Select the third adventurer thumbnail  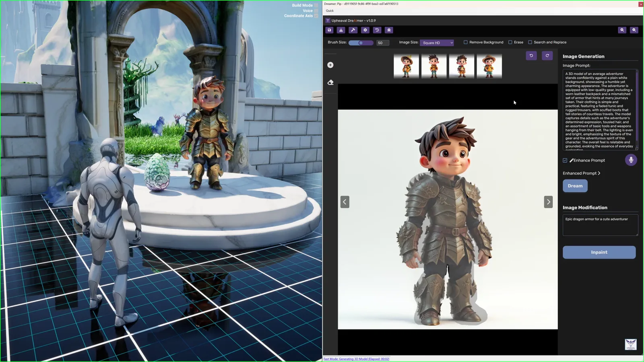coord(462,66)
